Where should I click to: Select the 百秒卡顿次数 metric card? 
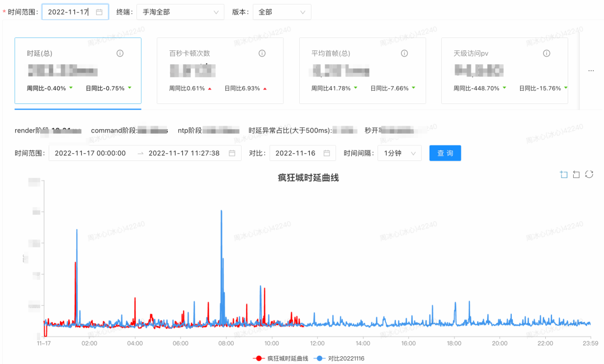[220, 70]
